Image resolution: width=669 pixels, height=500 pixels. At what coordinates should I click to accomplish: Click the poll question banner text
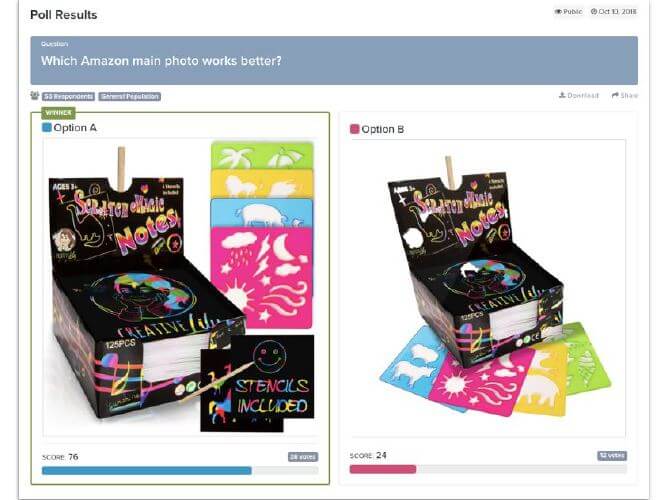point(161,61)
